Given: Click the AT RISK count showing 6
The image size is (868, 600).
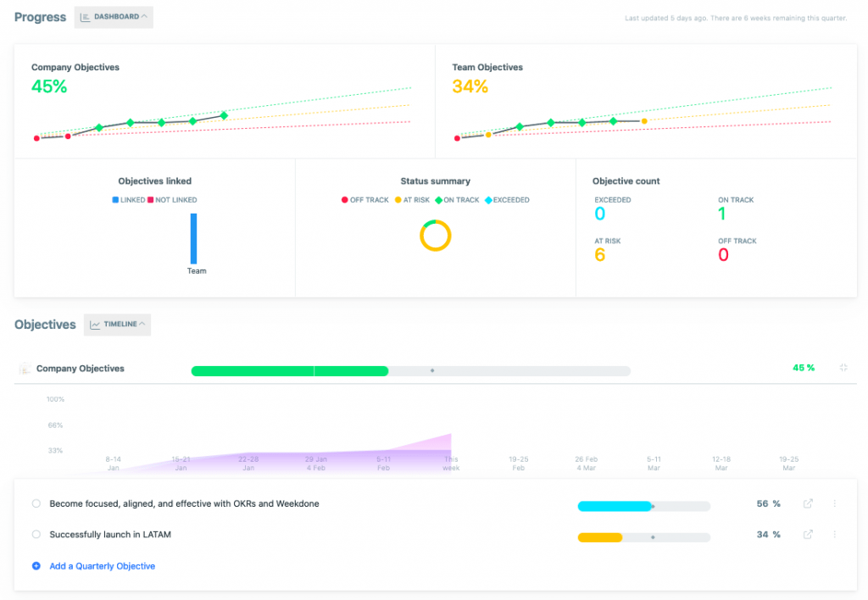Looking at the screenshot, I should (599, 253).
